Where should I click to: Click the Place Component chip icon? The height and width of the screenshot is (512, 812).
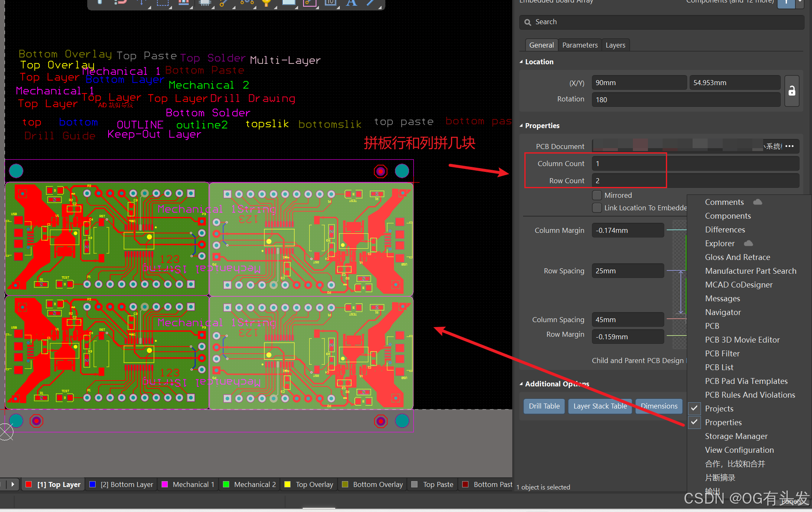(x=204, y=3)
